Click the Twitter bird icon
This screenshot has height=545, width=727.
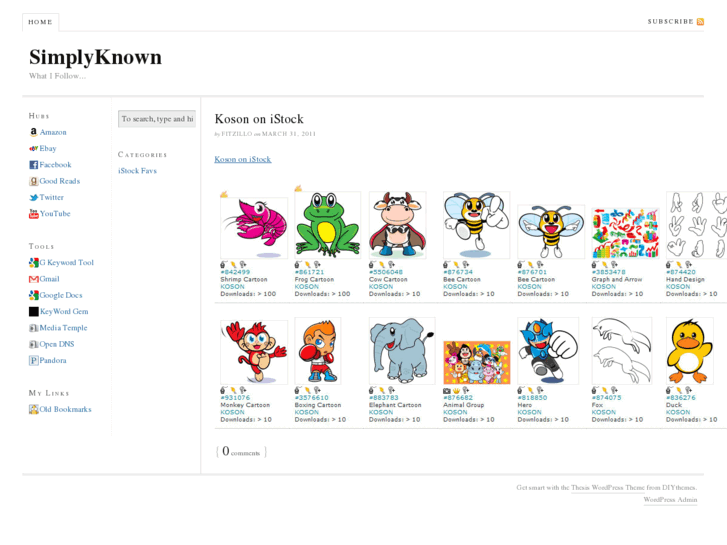[33, 198]
